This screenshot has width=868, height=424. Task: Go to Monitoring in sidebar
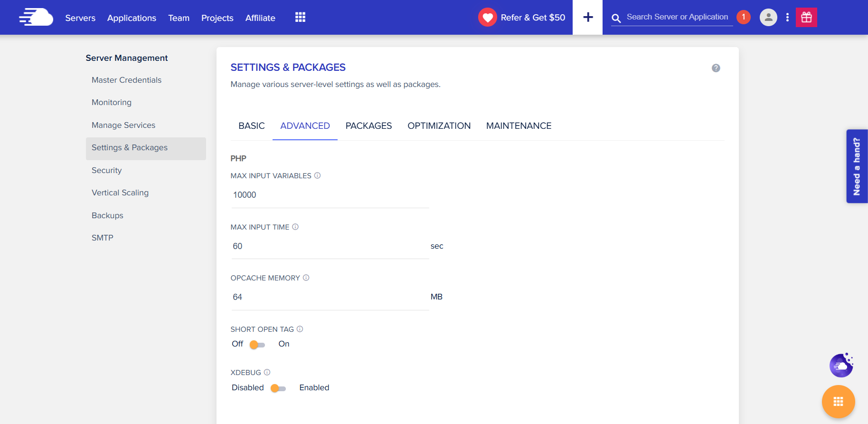point(112,102)
